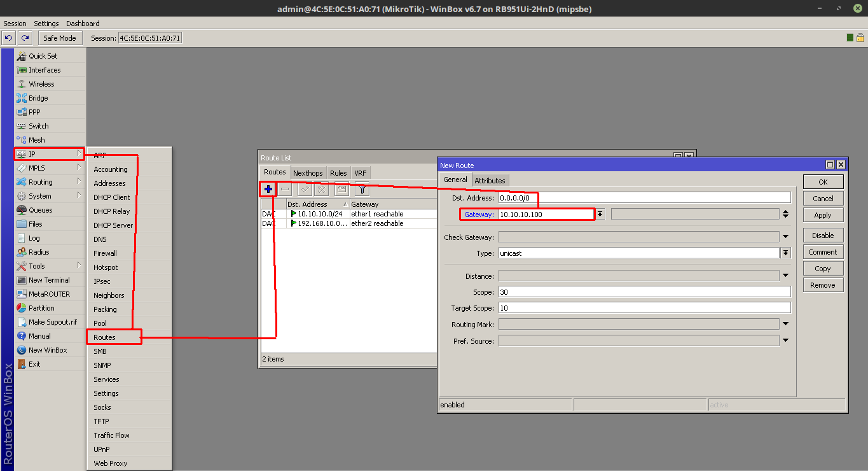The height and width of the screenshot is (471, 868).
Task: Select Firewall in the IP submenu
Action: pos(130,253)
